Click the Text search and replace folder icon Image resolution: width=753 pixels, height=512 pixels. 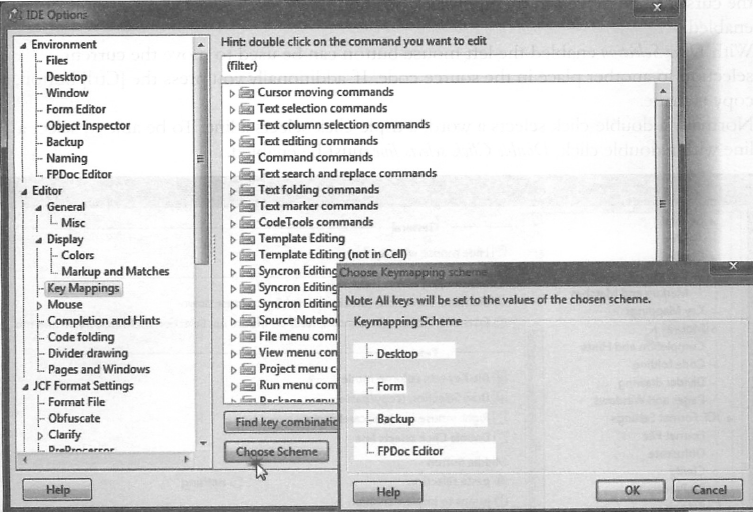247,174
